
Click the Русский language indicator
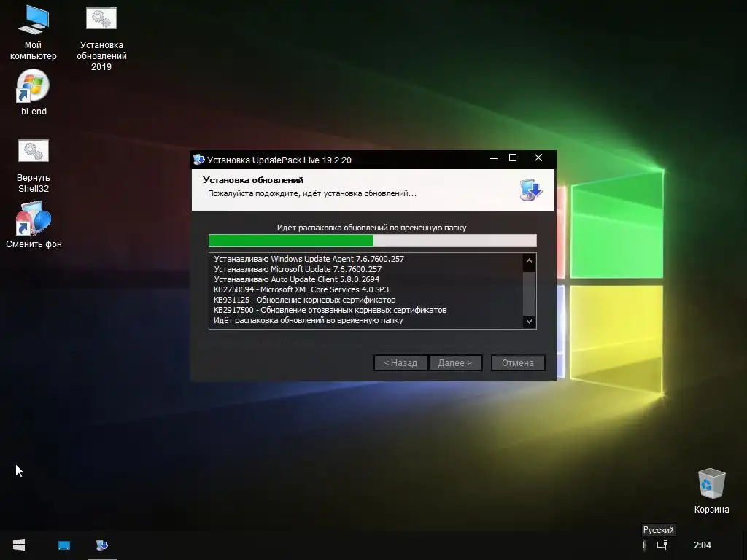pyautogui.click(x=659, y=530)
